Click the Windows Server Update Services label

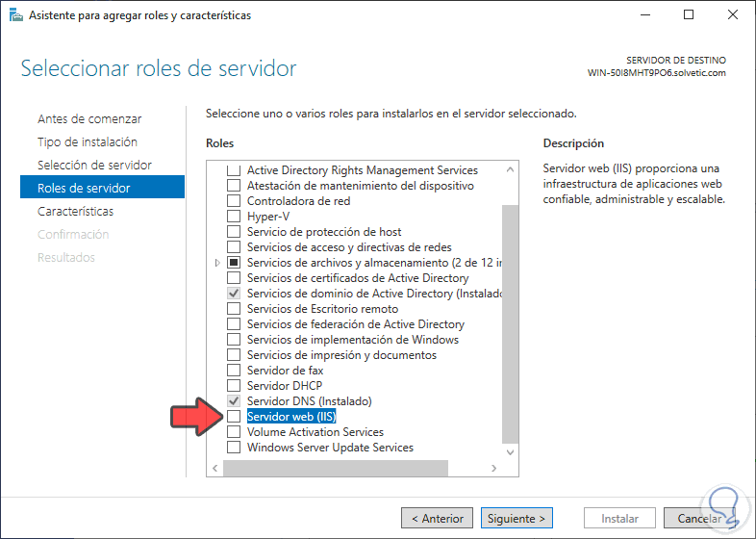330,448
